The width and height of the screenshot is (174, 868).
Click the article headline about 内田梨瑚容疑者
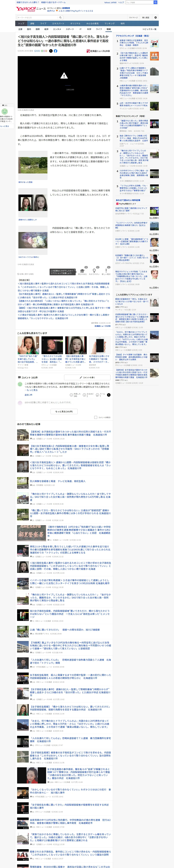tap(64, 41)
